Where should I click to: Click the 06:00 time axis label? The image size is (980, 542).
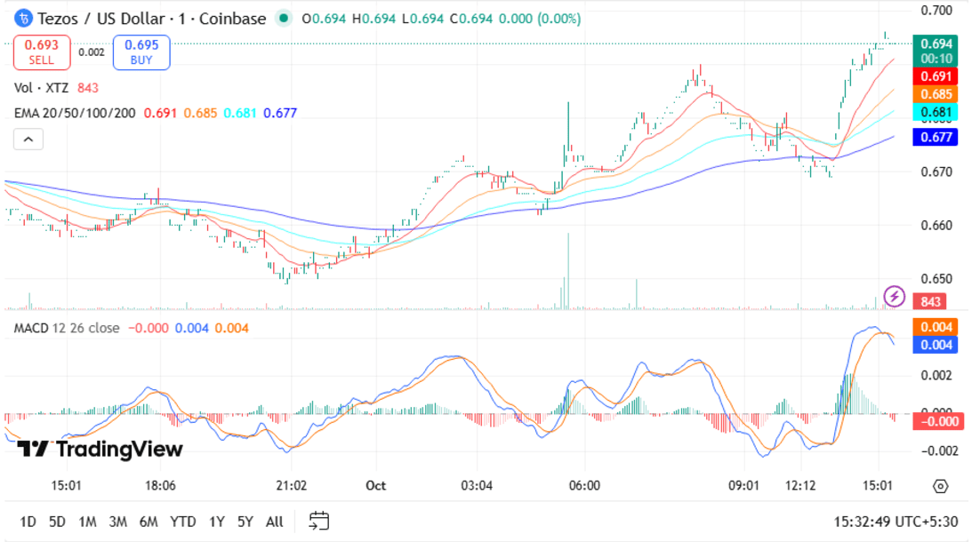point(584,486)
